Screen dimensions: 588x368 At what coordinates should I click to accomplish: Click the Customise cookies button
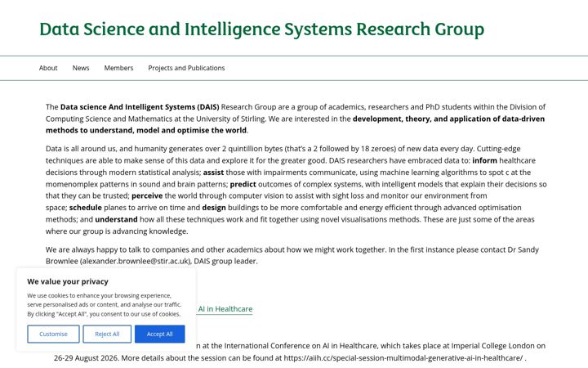pos(53,334)
